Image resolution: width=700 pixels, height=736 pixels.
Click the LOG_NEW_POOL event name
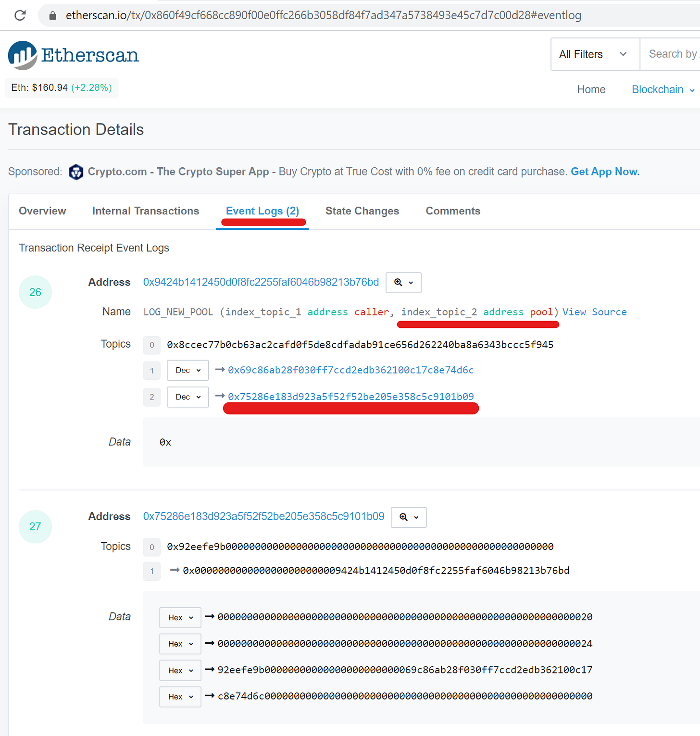click(178, 312)
